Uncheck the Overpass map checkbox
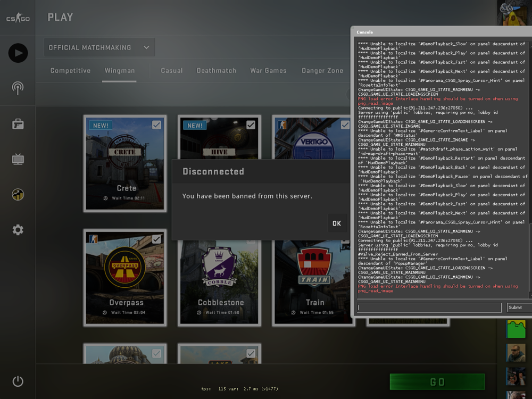 [x=156, y=239]
